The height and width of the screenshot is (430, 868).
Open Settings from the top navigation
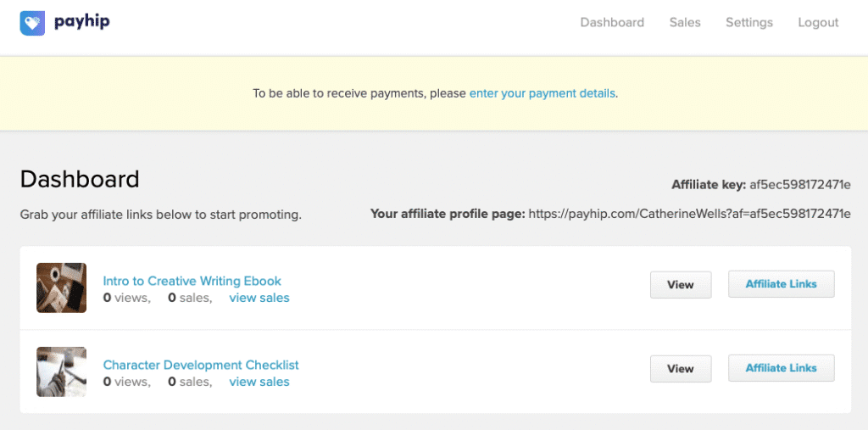(749, 23)
